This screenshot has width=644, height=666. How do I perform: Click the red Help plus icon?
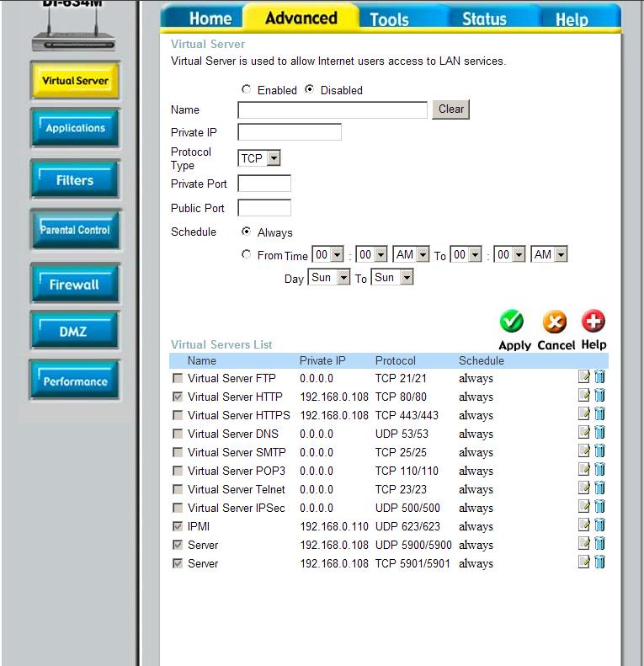[x=593, y=321]
